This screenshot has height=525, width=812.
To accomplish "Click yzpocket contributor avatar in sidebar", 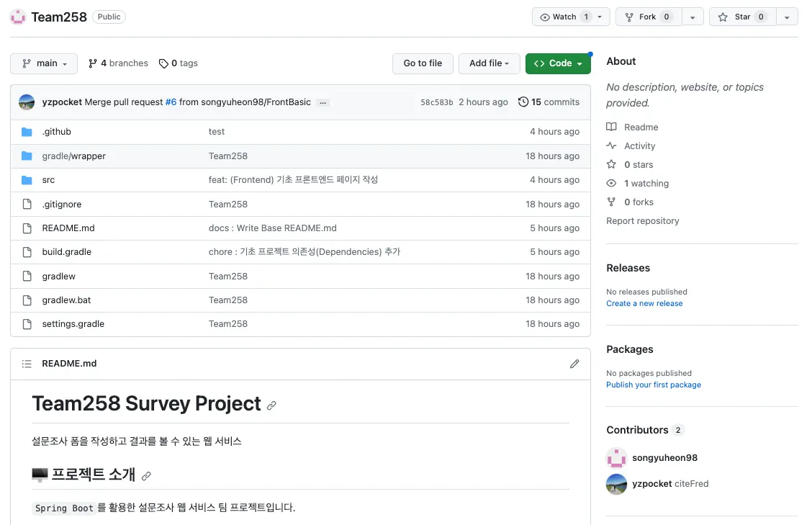I will (616, 484).
